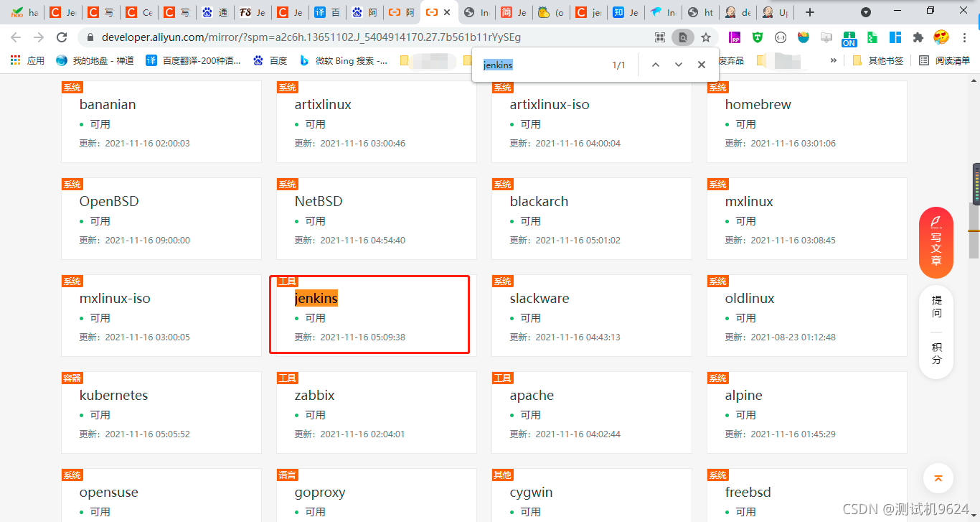Switch to the first hao tab
Image resolution: width=980 pixels, height=522 pixels.
tap(24, 12)
